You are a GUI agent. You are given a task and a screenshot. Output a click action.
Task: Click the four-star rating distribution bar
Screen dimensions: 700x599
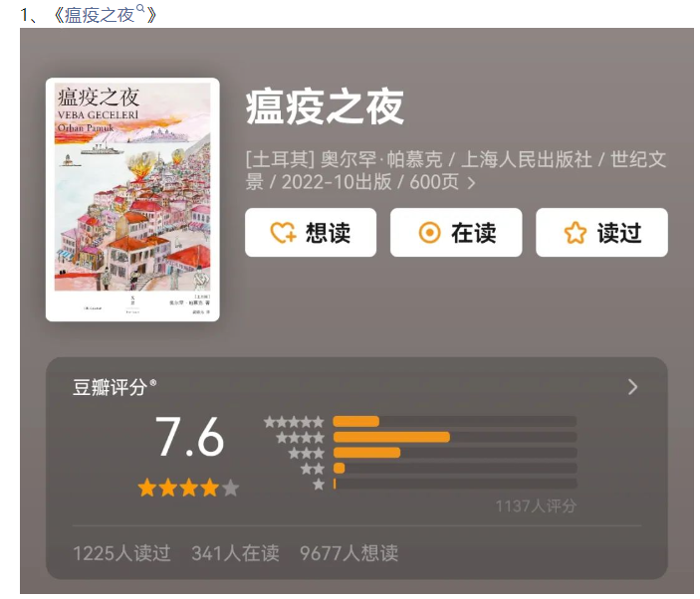(x=455, y=437)
